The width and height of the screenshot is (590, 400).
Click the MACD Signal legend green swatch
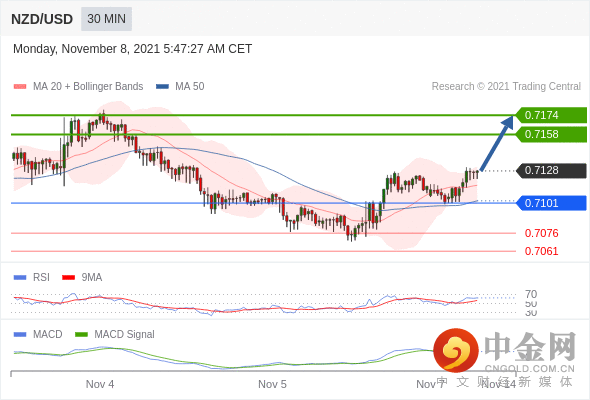tap(81, 335)
